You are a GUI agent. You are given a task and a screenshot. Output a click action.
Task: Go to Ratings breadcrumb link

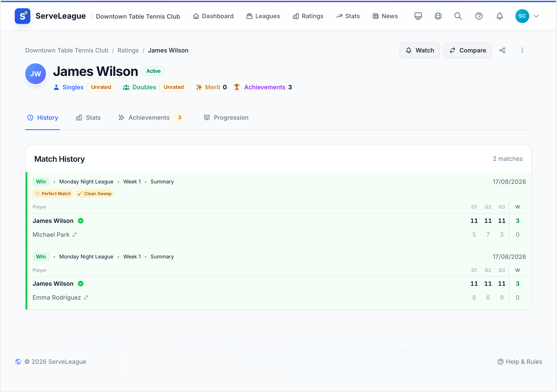pos(128,50)
